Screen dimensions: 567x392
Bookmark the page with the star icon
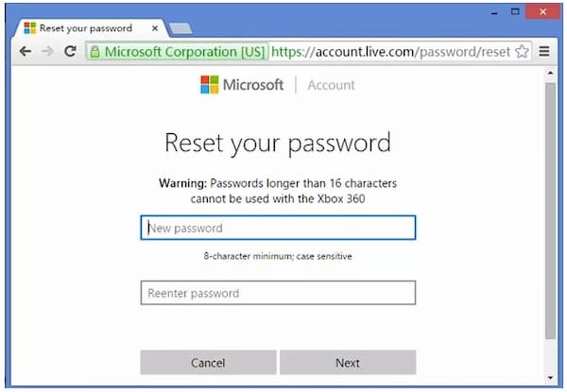pyautogui.click(x=522, y=51)
